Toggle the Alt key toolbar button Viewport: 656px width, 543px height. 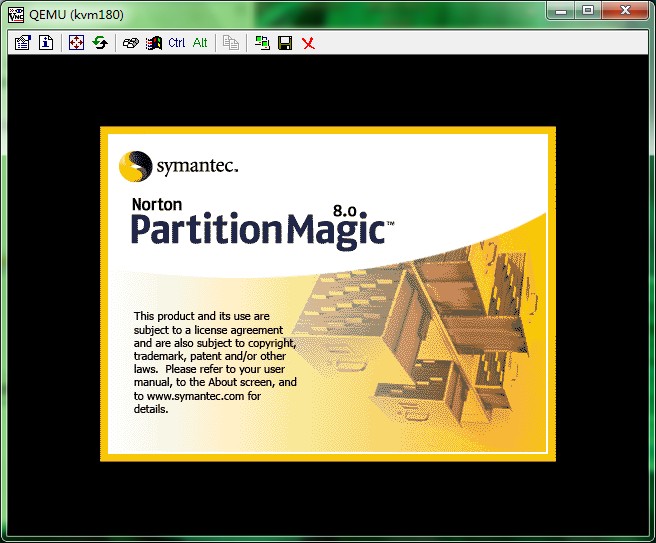200,43
